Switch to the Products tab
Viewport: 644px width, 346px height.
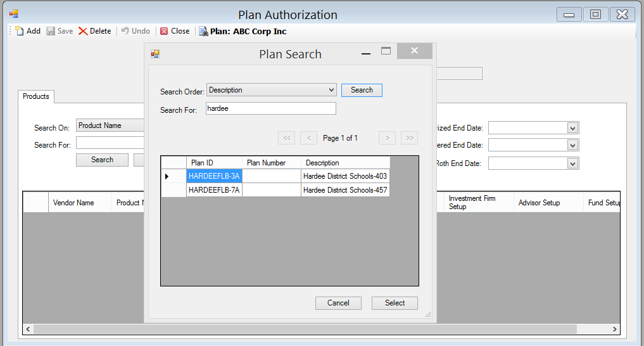tap(36, 96)
